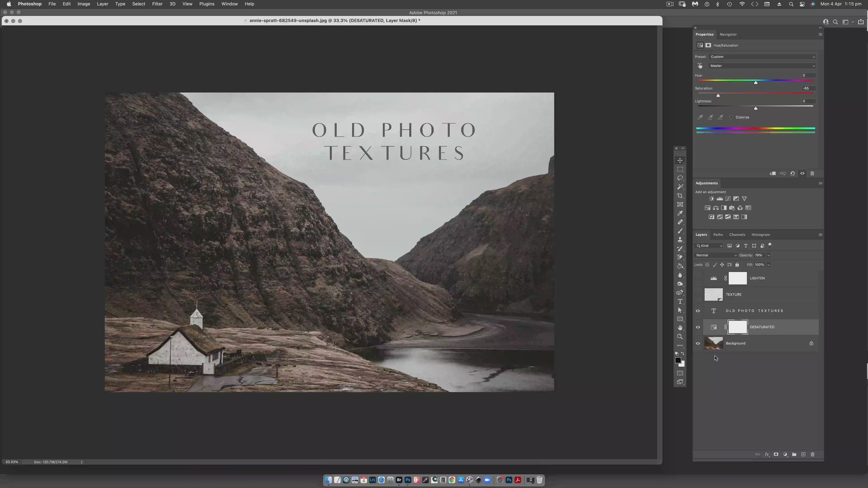
Task: Add a Levels adjustment from Adjustments panel
Action: (719, 199)
